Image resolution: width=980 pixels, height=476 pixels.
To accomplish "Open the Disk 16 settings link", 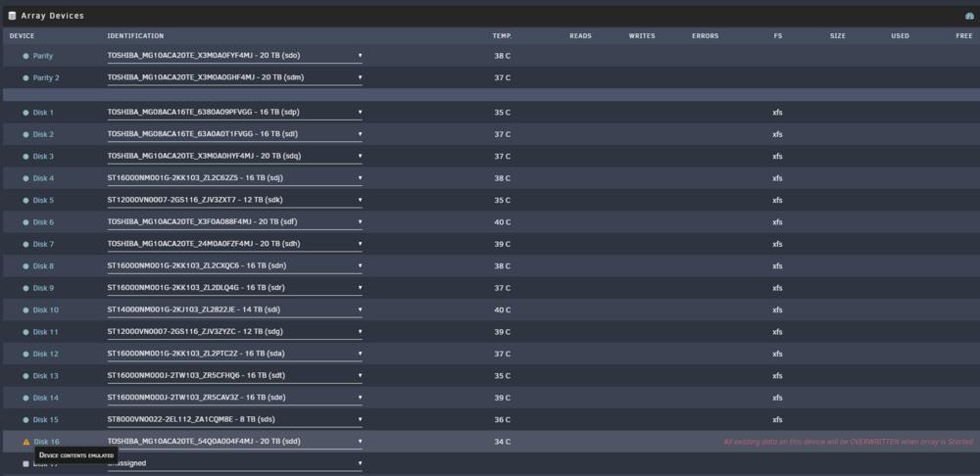I will tap(46, 442).
